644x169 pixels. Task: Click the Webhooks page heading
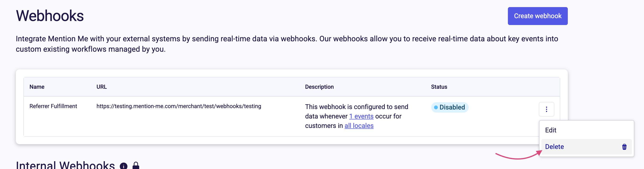50,16
